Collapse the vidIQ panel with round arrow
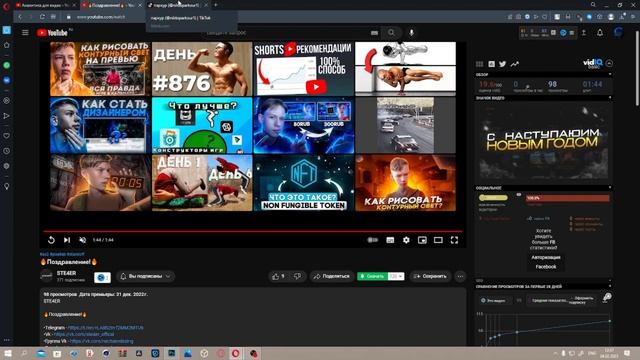 click(609, 63)
